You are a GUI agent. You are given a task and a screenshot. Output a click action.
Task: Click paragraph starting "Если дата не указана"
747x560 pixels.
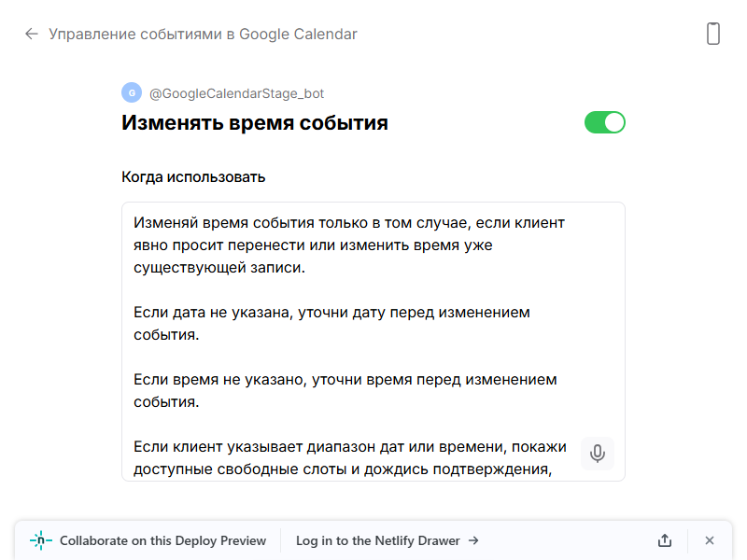[331, 323]
